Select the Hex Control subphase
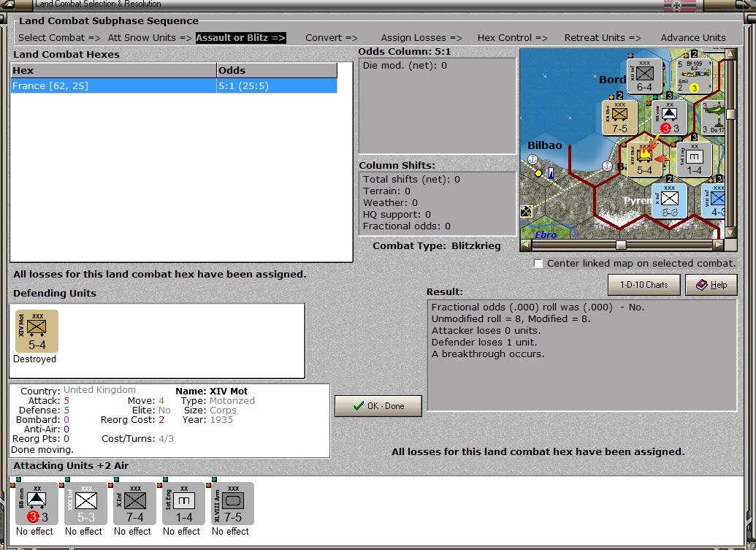 pos(513,37)
